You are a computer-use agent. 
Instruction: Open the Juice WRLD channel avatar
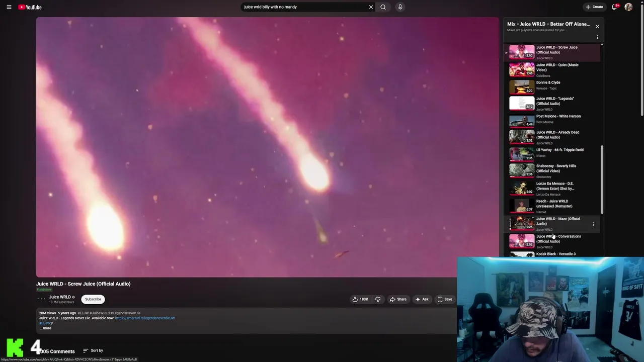point(41,299)
